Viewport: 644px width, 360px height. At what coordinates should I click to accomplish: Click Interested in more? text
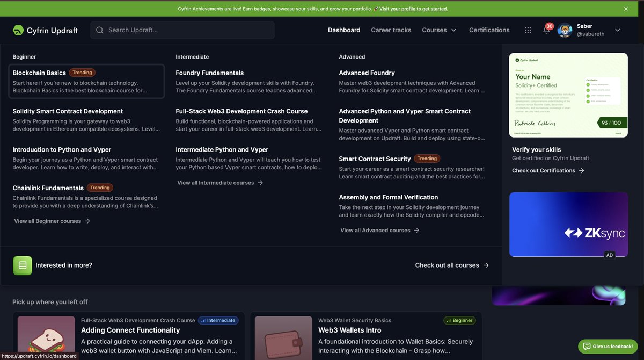pos(64,265)
